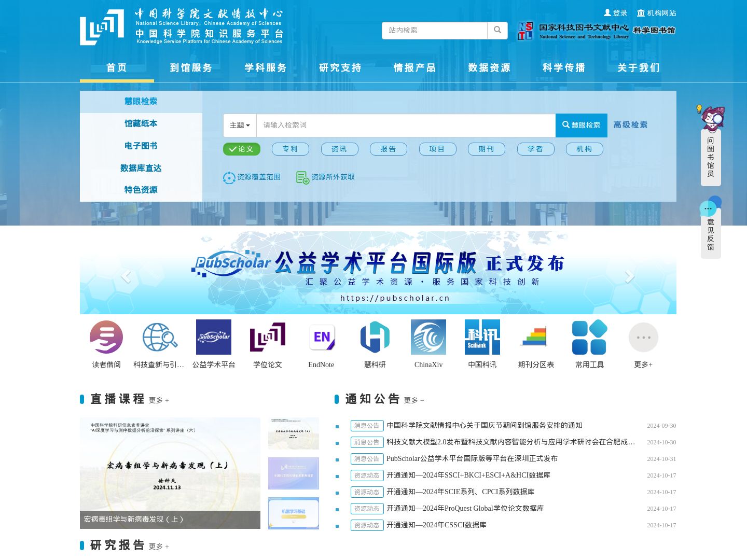Open the 学位论文 icon
Screen dimensions: 747x560
pos(268,337)
